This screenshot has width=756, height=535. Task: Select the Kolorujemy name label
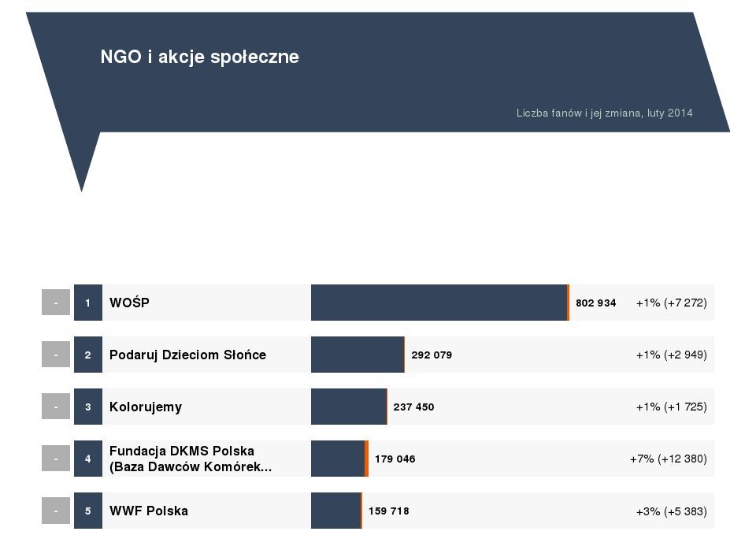tap(146, 407)
